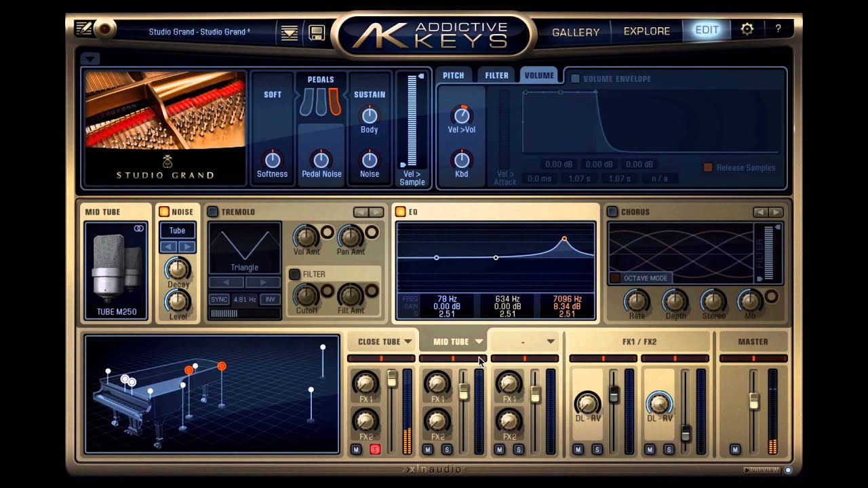Click the noise Decay knob
The width and height of the screenshot is (868, 488).
click(178, 269)
